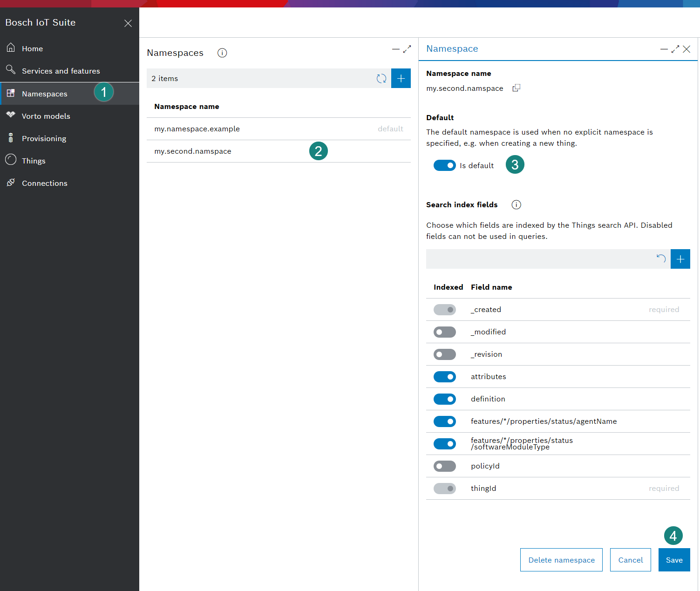Viewport: 700px width, 591px height.
Task: Show info about Namespaces list
Action: [222, 53]
